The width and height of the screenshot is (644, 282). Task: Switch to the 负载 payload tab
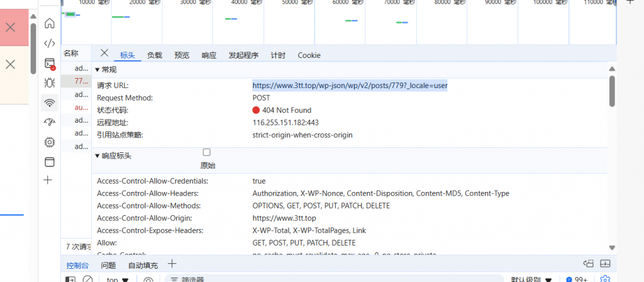(155, 55)
